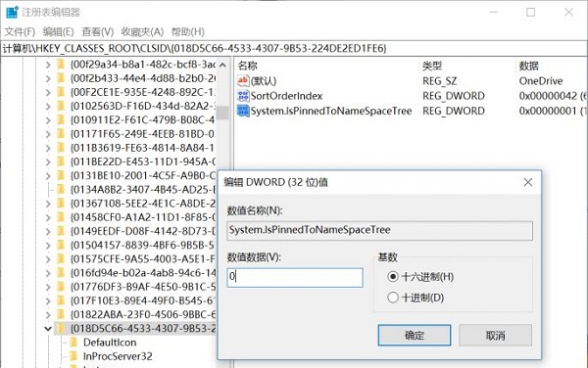588x368 pixels.
Task: Click folder icon of InProcServer32 subkey
Action: (73, 356)
